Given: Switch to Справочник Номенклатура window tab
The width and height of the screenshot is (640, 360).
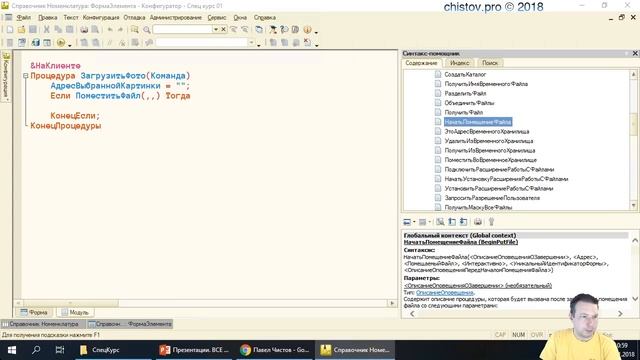Looking at the screenshot, I should pos(43,324).
